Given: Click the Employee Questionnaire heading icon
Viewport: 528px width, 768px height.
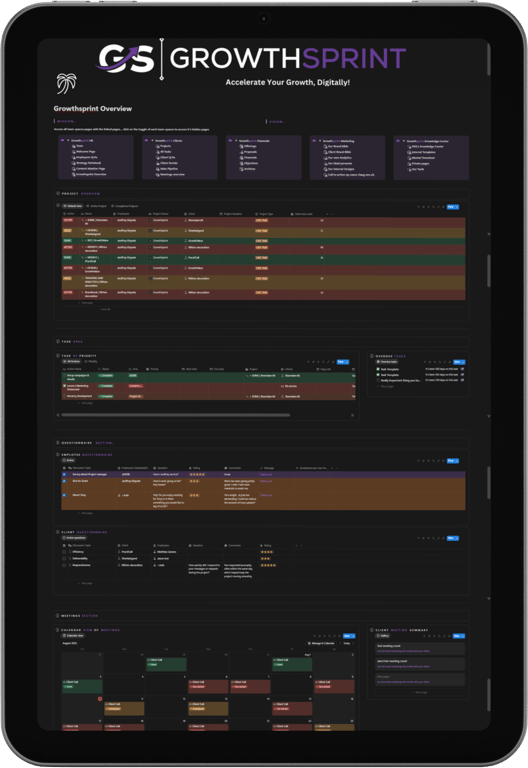Looking at the screenshot, I should [58, 455].
